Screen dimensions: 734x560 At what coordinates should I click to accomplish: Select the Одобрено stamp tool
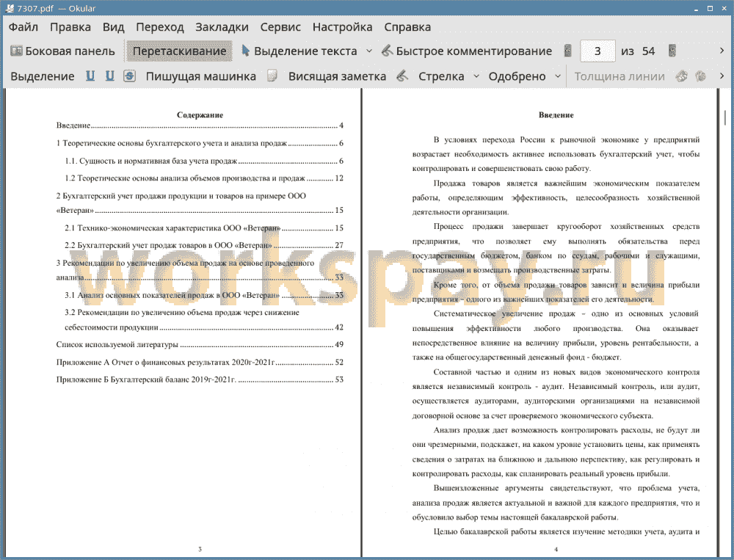(517, 76)
